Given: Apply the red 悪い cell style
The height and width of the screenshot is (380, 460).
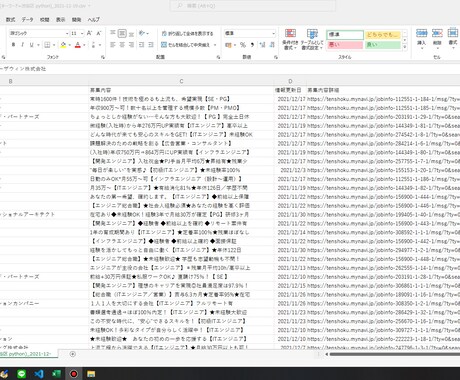Looking at the screenshot, I should click(345, 45).
